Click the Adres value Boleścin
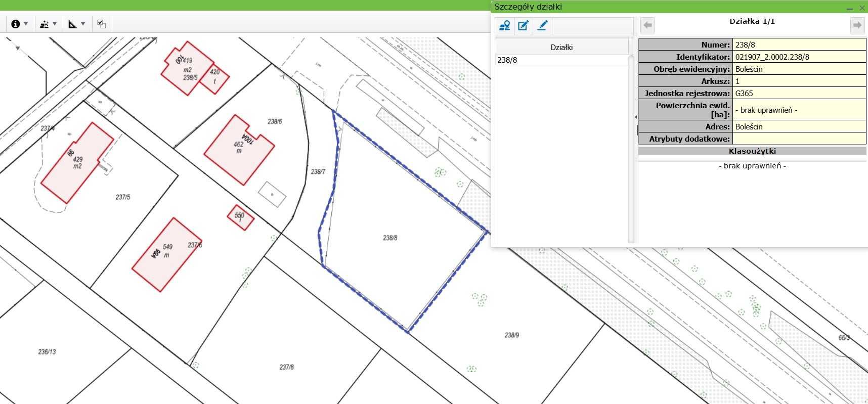Viewport: 868px width, 404px height. pyautogui.click(x=799, y=126)
